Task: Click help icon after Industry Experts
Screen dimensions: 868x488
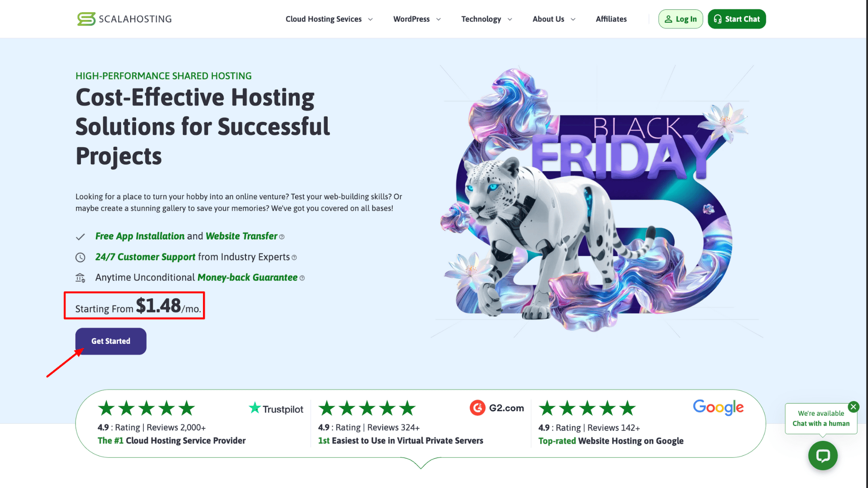Action: pyautogui.click(x=294, y=258)
